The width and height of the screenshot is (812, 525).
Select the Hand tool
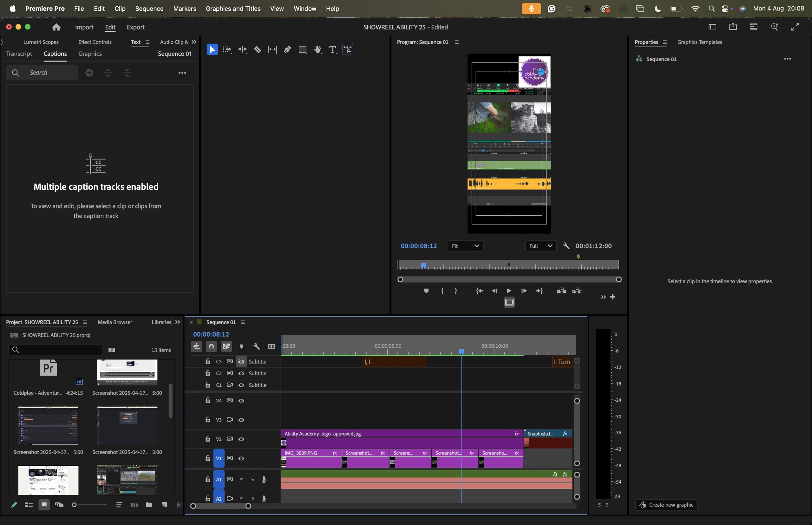pyautogui.click(x=318, y=50)
